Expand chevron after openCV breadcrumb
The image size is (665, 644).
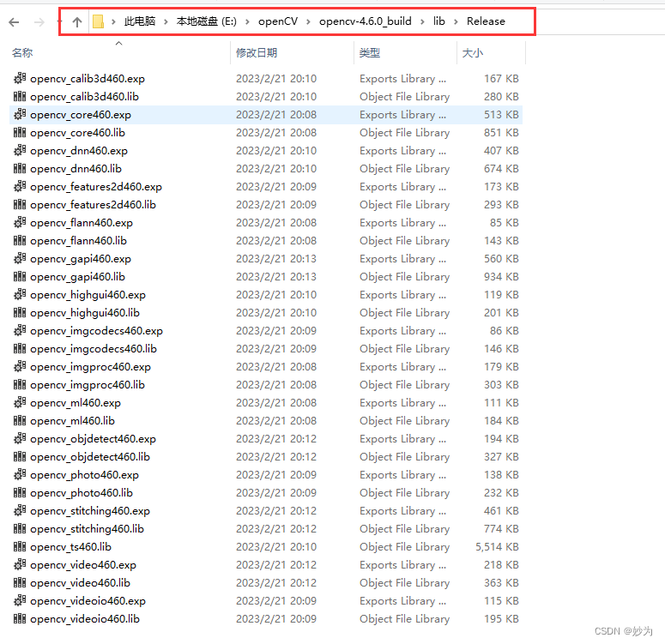pyautogui.click(x=308, y=21)
